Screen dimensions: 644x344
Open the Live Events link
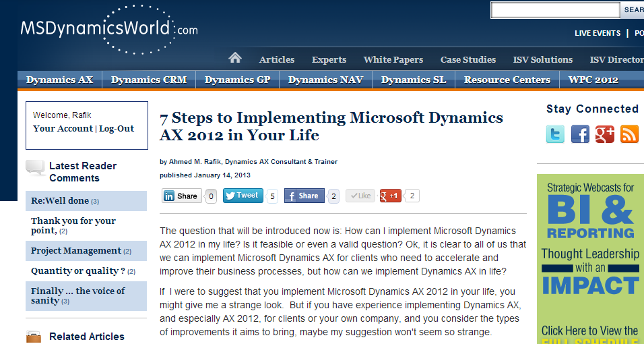pyautogui.click(x=597, y=33)
